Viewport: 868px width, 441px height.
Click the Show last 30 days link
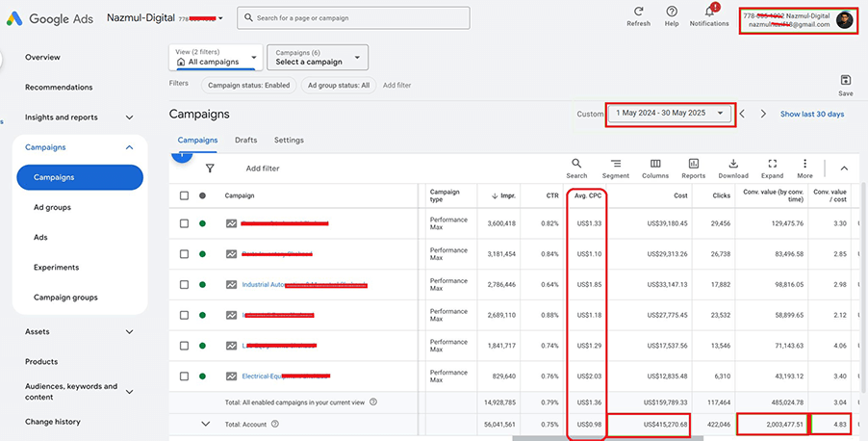pyautogui.click(x=811, y=114)
